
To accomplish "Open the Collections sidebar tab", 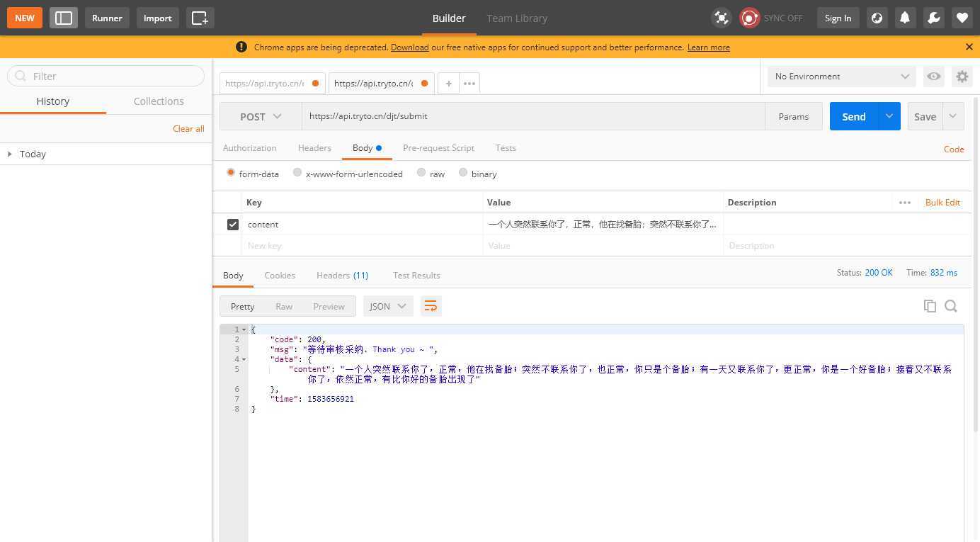I will (159, 101).
